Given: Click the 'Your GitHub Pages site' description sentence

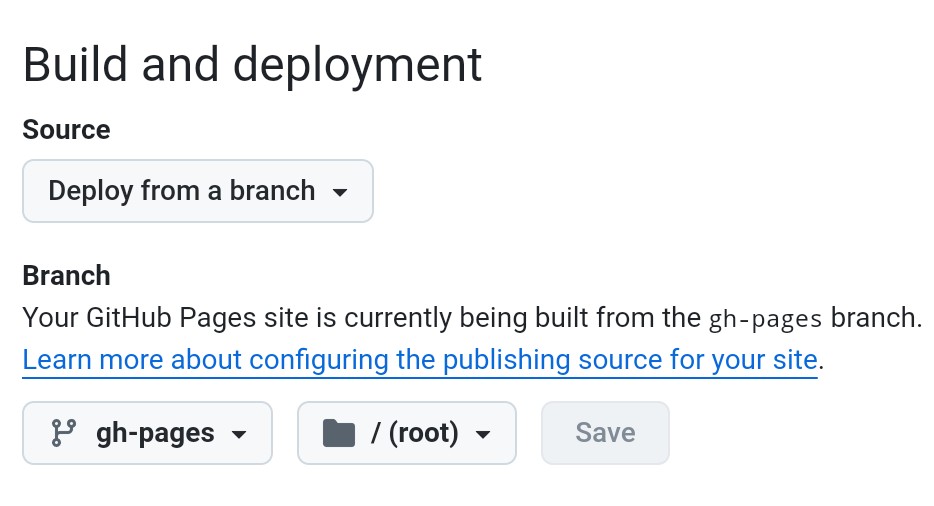Looking at the screenshot, I should tap(360, 318).
